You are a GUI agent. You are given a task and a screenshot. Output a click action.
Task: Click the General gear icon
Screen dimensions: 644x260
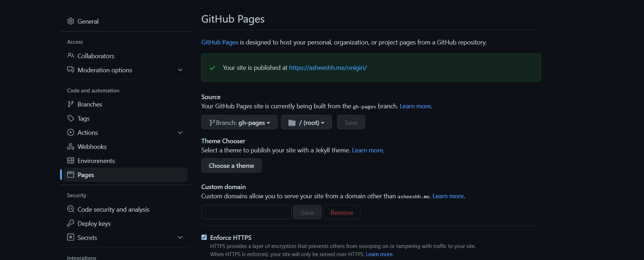[x=71, y=21]
